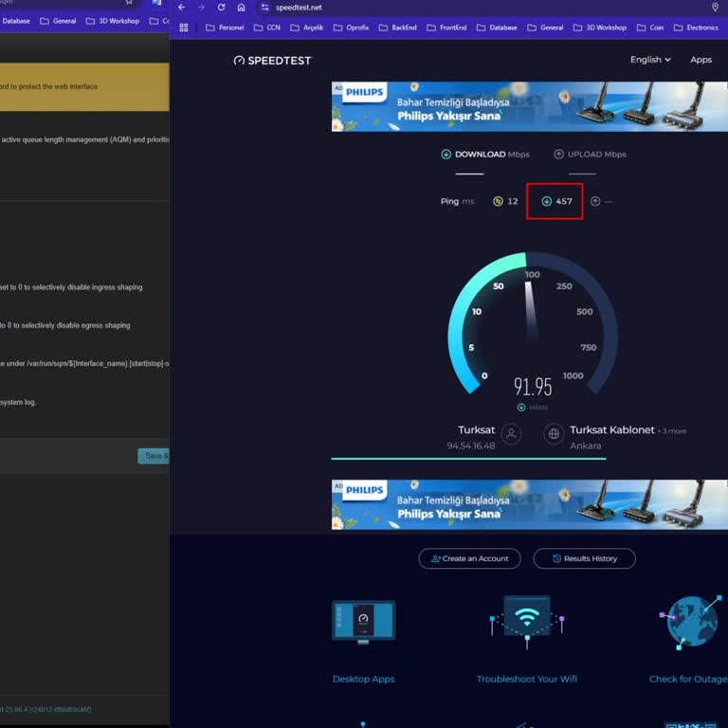Open General folder in speedtest window bookmarks
The width and height of the screenshot is (728, 728).
point(545,27)
